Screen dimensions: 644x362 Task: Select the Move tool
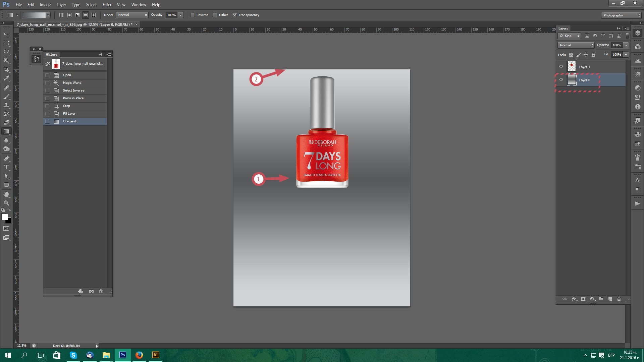pos(6,35)
